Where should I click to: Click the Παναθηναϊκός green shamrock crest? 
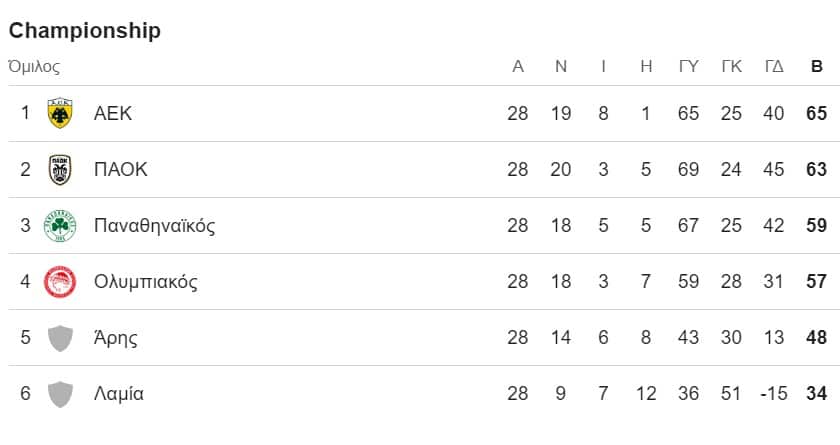click(61, 226)
